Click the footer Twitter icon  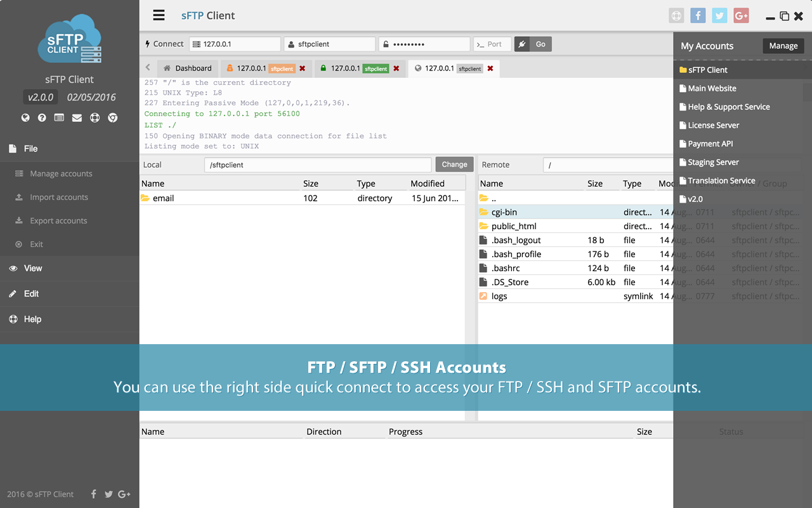pos(108,494)
